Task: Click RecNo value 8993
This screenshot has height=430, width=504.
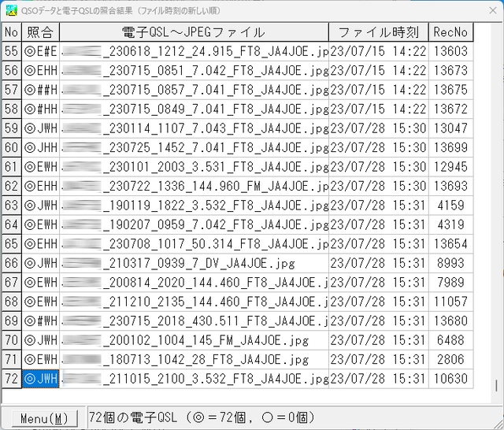Action: click(450, 263)
